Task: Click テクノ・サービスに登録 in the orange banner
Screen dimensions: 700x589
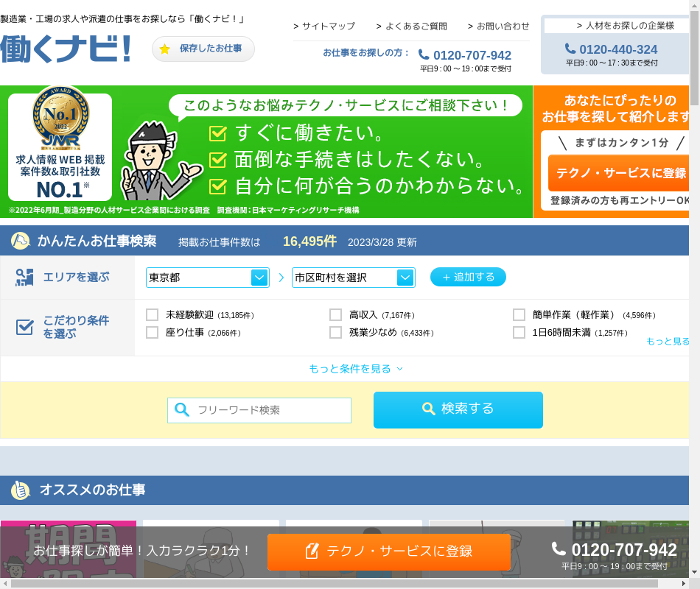Action: [618, 173]
